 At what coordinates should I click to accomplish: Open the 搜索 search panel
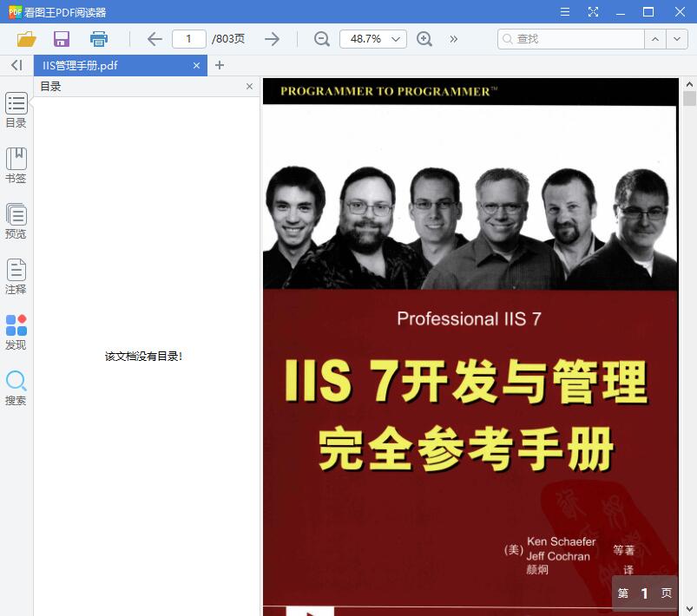(x=16, y=388)
